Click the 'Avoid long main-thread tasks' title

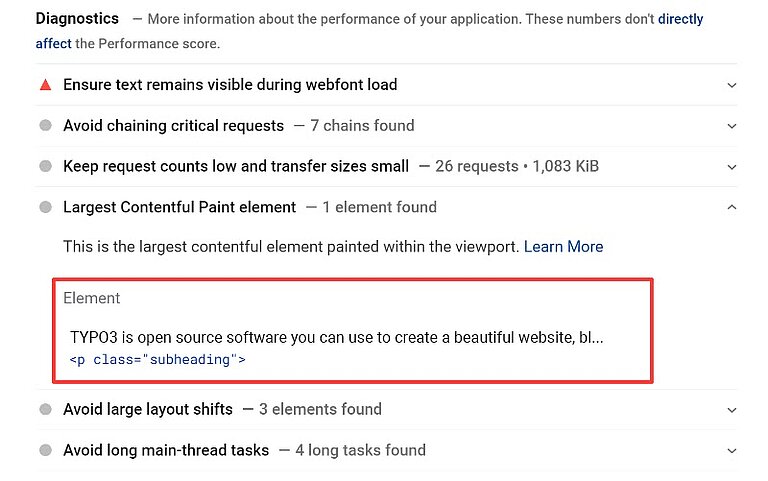(x=166, y=451)
